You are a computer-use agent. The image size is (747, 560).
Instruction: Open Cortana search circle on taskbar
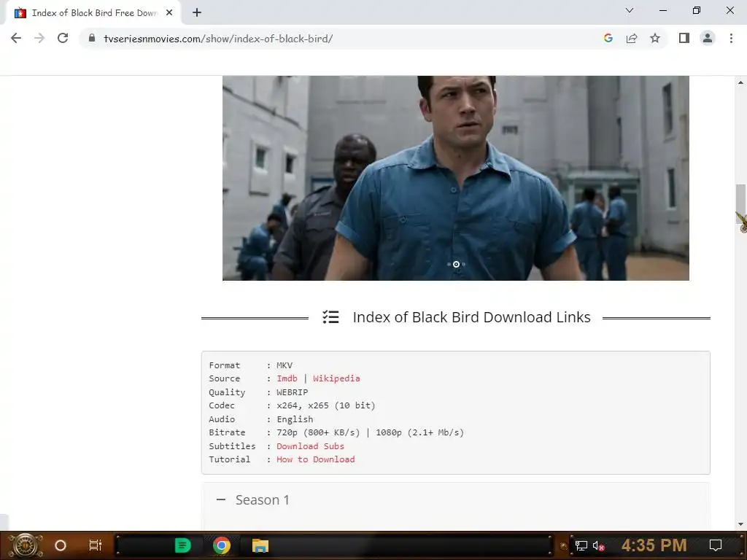[x=61, y=545]
